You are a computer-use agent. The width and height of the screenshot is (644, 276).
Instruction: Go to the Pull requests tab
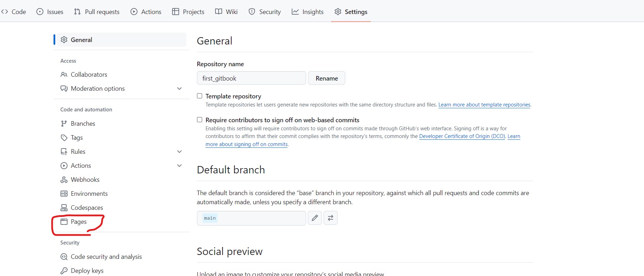pos(97,12)
